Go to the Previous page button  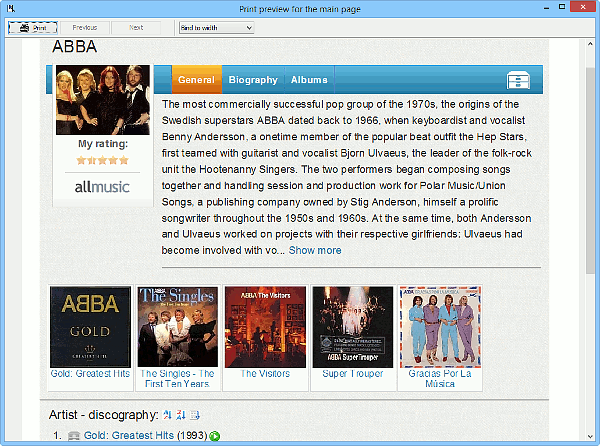(x=85, y=28)
